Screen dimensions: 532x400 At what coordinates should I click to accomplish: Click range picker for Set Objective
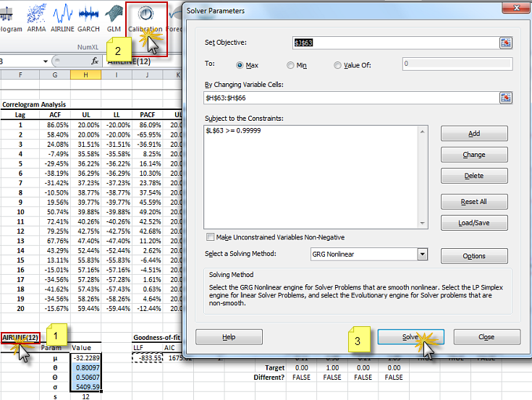coord(505,43)
